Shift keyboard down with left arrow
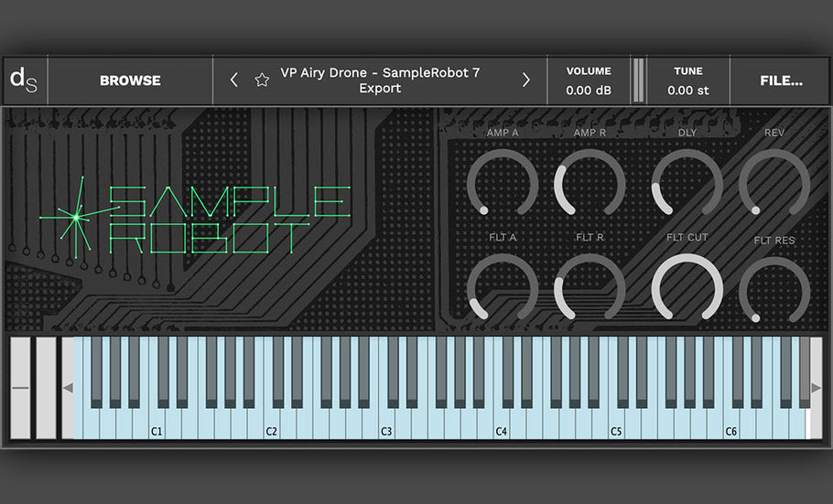 point(68,388)
